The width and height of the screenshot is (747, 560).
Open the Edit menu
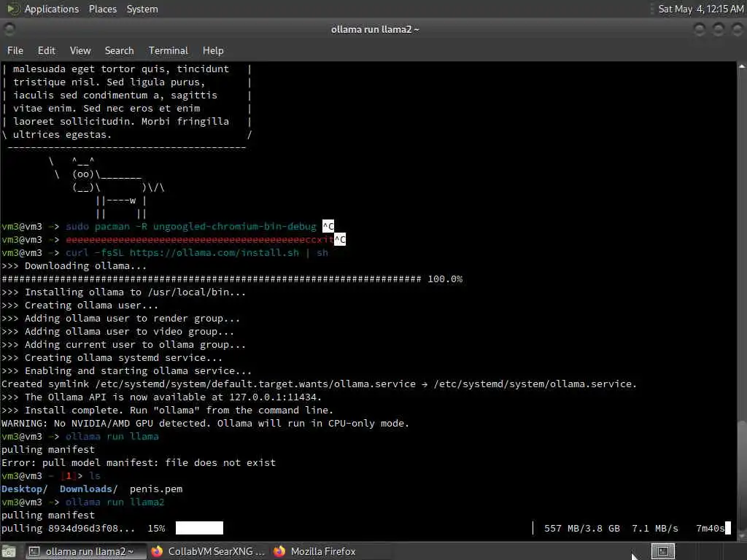point(46,50)
